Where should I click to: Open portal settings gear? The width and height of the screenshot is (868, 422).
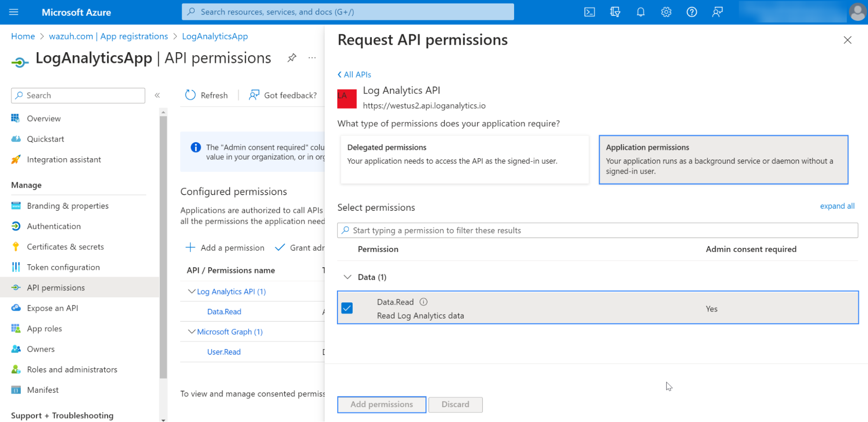click(666, 12)
